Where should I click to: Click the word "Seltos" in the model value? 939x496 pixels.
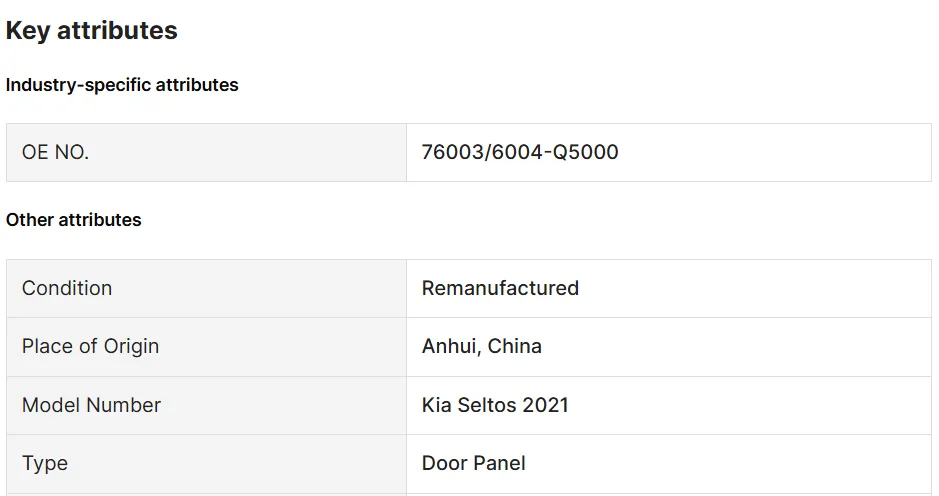(x=488, y=405)
